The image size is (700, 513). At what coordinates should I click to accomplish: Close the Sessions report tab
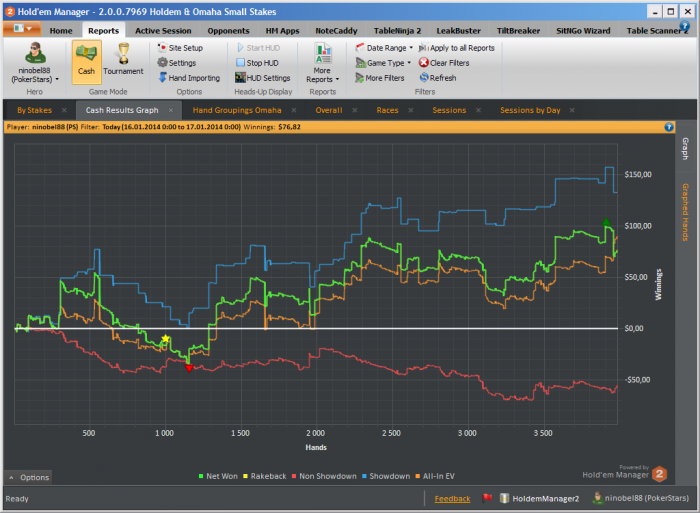[x=478, y=110]
